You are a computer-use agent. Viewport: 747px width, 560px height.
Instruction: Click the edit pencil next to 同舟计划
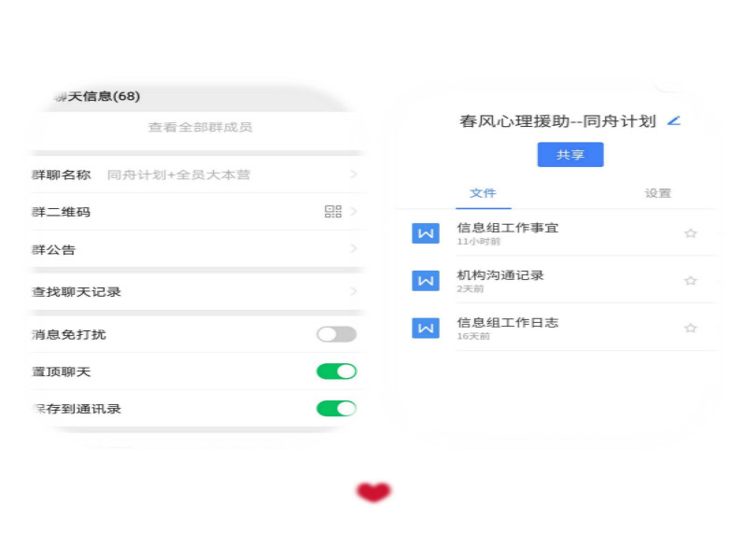674,120
